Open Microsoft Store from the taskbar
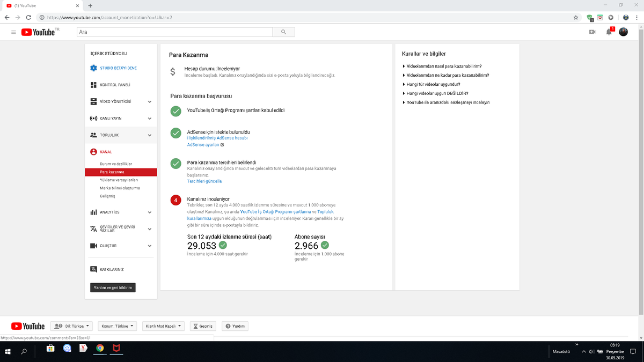Image resolution: width=644 pixels, height=362 pixels. 50,348
